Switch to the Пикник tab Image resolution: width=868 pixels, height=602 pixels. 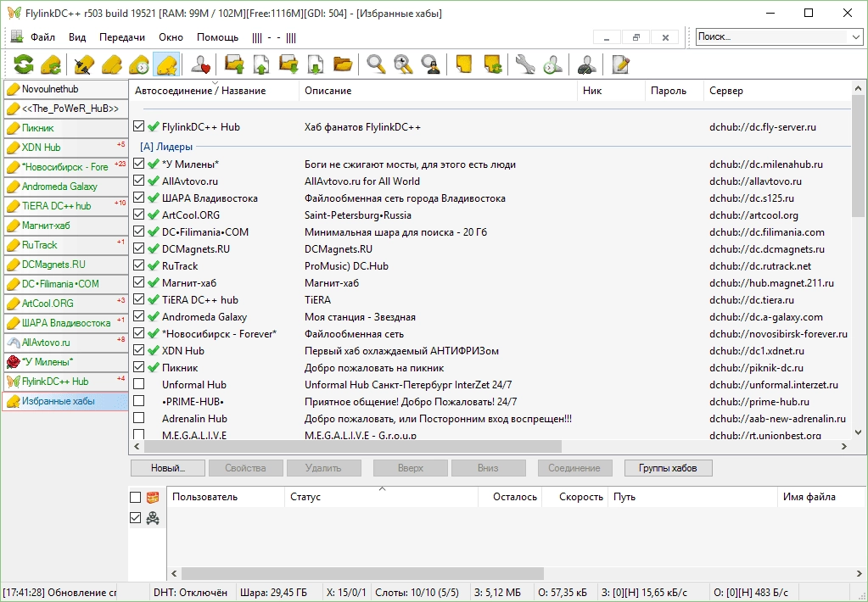[65, 128]
